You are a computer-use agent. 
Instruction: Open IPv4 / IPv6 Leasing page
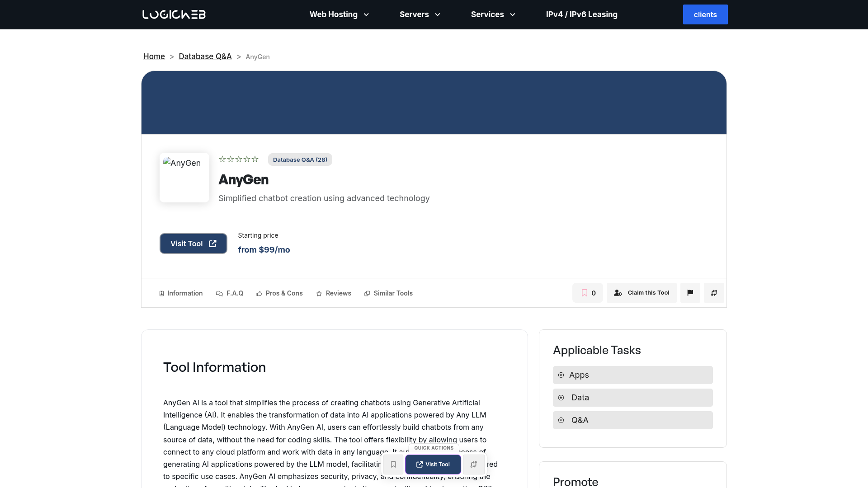point(582,14)
